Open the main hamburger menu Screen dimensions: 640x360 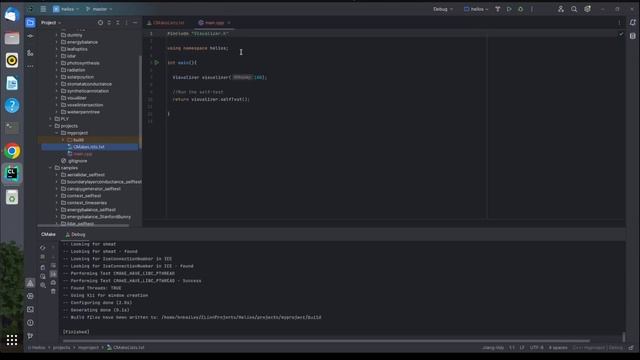[x=43, y=9]
